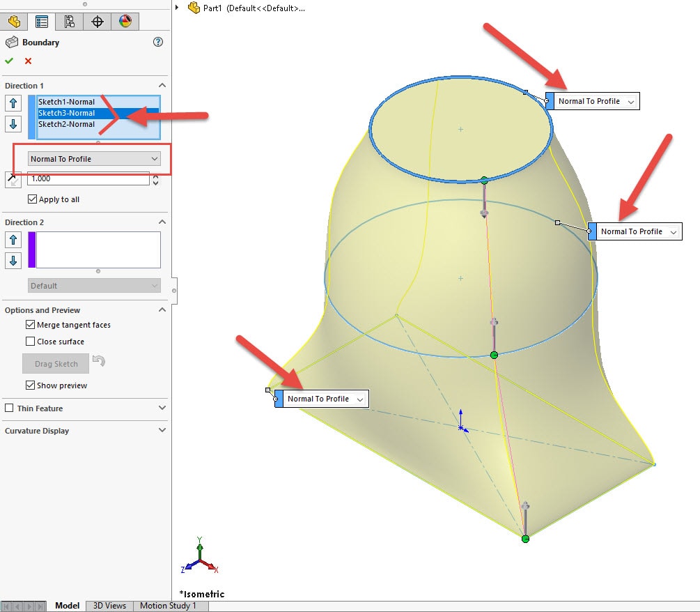
Task: Click the Boundary feature icon in header
Action: (12, 43)
